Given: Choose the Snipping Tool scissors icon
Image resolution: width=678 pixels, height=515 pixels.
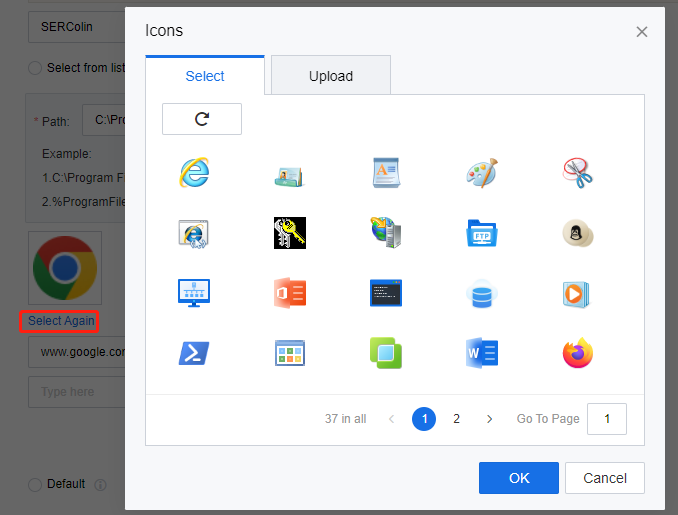Looking at the screenshot, I should click(x=578, y=173).
